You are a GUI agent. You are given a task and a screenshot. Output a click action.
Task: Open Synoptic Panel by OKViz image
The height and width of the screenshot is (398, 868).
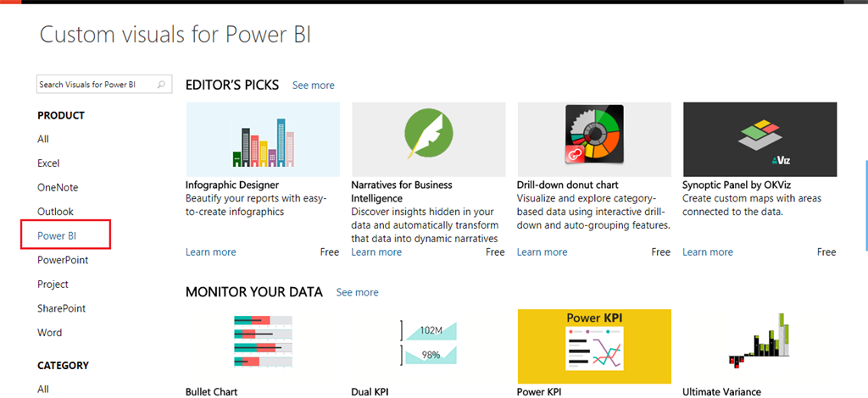tap(759, 140)
